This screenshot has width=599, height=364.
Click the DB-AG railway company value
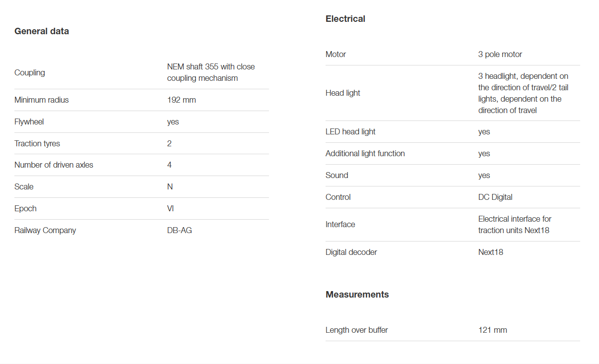tap(180, 231)
